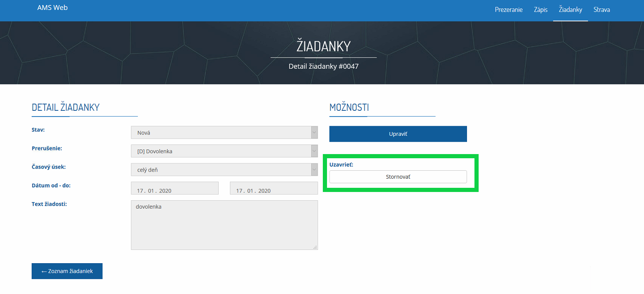Select the Žiadanky navigation tab
The width and height of the screenshot is (644, 294).
coord(570,10)
